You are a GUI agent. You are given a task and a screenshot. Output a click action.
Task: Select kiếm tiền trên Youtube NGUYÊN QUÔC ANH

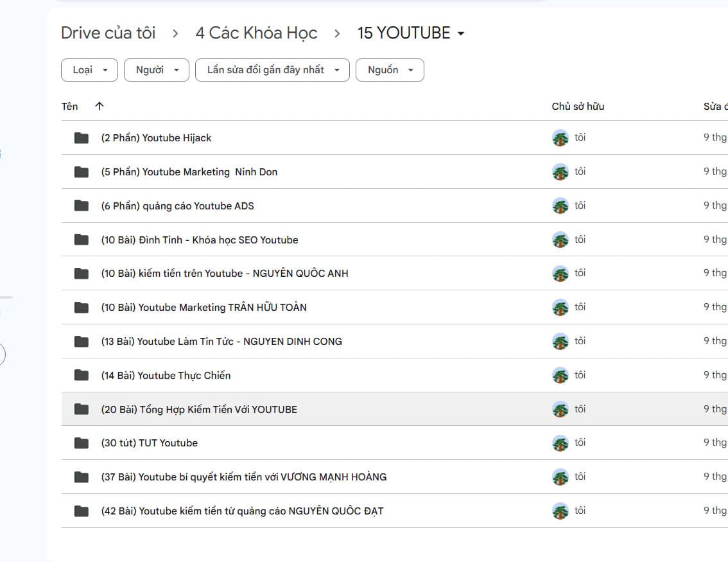coord(225,274)
